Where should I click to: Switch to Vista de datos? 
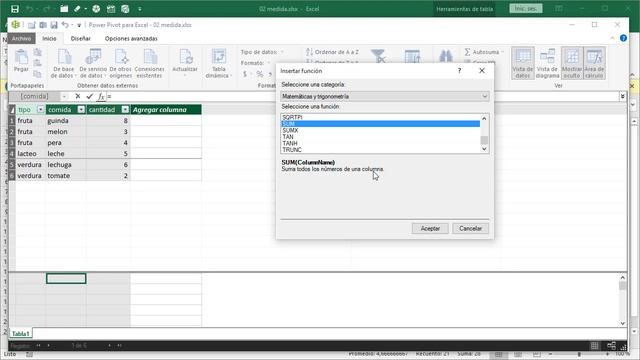coord(522,63)
